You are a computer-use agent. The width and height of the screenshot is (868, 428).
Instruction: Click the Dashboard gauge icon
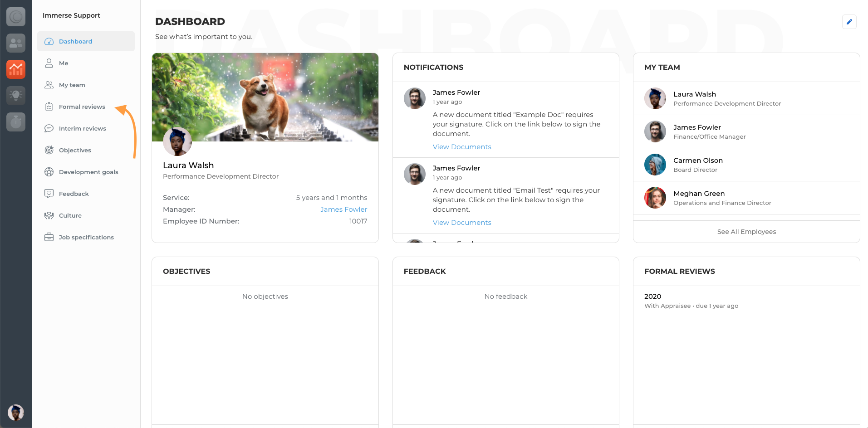coord(49,41)
